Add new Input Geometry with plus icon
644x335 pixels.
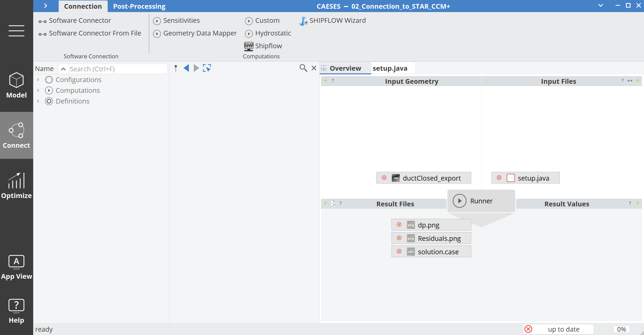(x=325, y=80)
